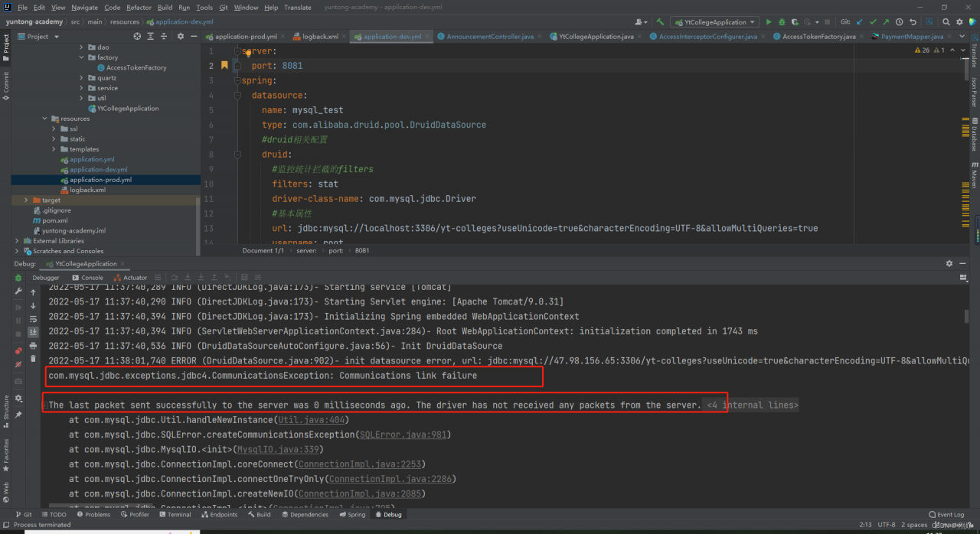
Task: Open Git history clock icon
Action: click(899, 22)
